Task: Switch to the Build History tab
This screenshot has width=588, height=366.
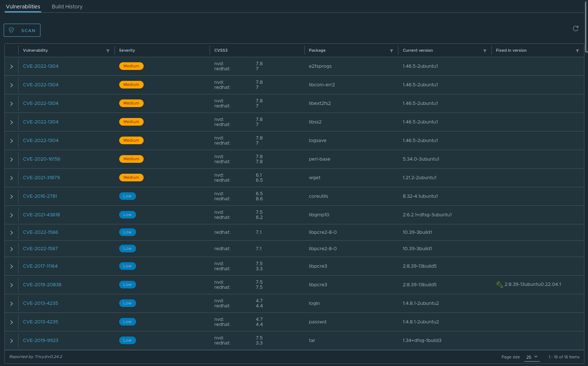Action: (x=67, y=7)
